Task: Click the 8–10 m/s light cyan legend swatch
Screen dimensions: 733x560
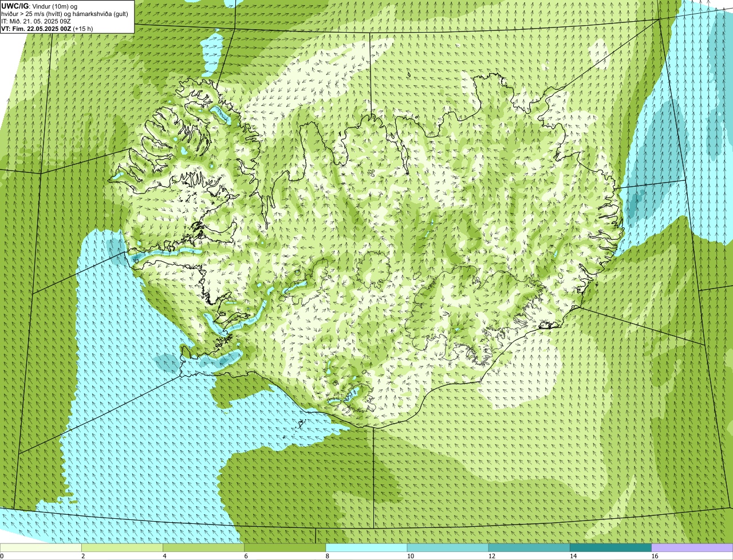Action: [366, 548]
